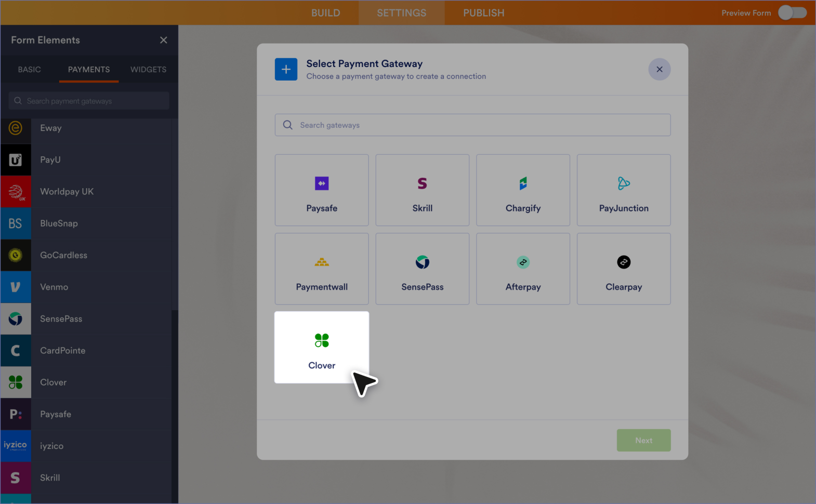Switch to the WIDGETS elements tab

pos(149,69)
